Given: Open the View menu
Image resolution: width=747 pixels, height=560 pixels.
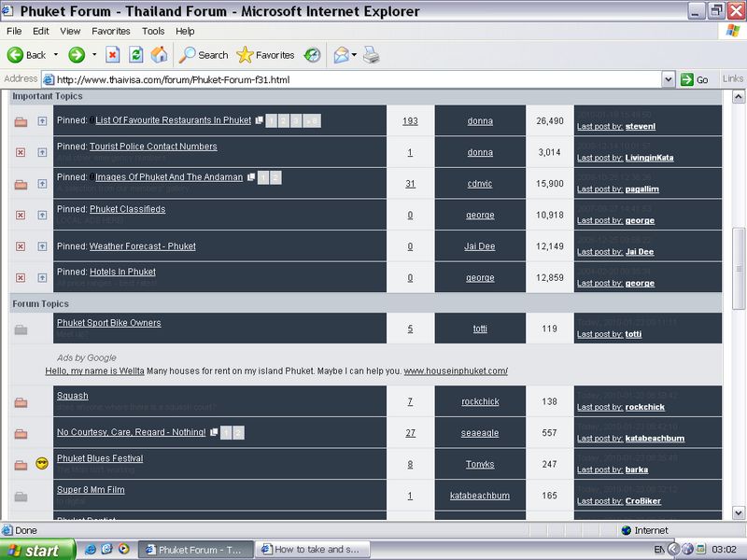Looking at the screenshot, I should coord(72,31).
